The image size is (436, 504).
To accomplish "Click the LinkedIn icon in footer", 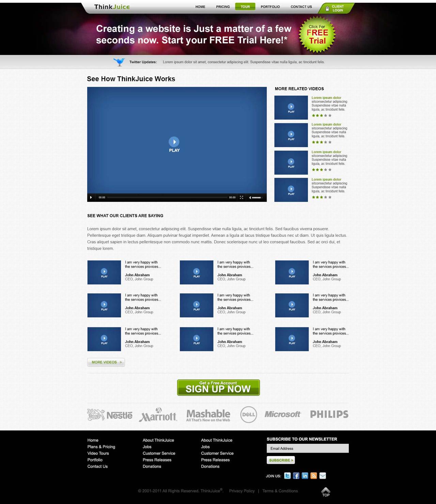I will (305, 476).
